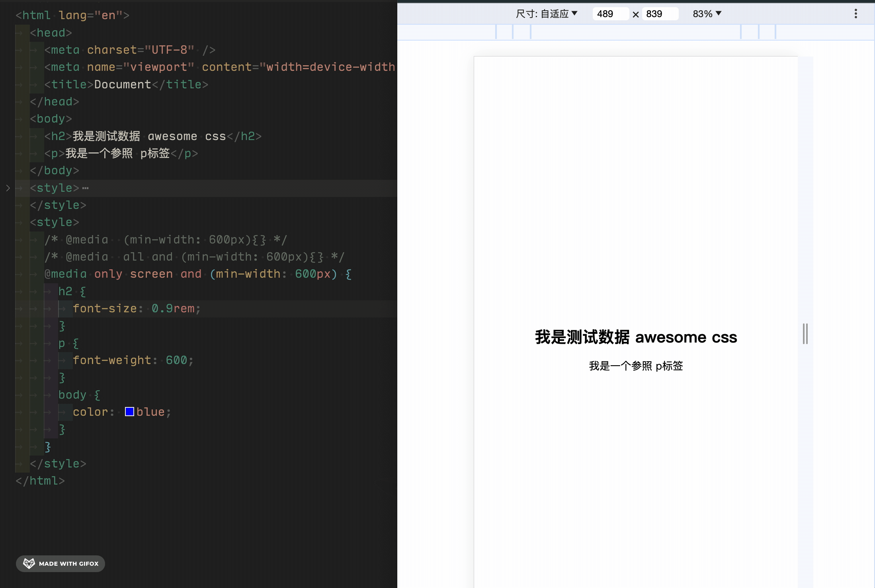Open the three-dot more options menu
The height and width of the screenshot is (588, 875).
pos(855,14)
